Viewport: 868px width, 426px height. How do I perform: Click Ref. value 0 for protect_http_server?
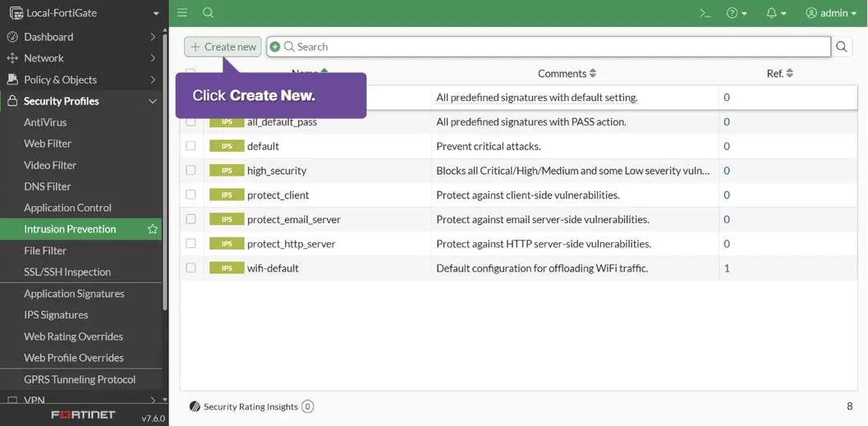[727, 244]
